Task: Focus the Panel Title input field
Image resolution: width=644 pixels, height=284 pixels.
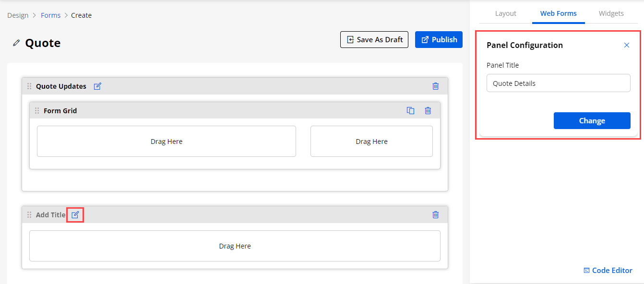Action: click(x=558, y=83)
